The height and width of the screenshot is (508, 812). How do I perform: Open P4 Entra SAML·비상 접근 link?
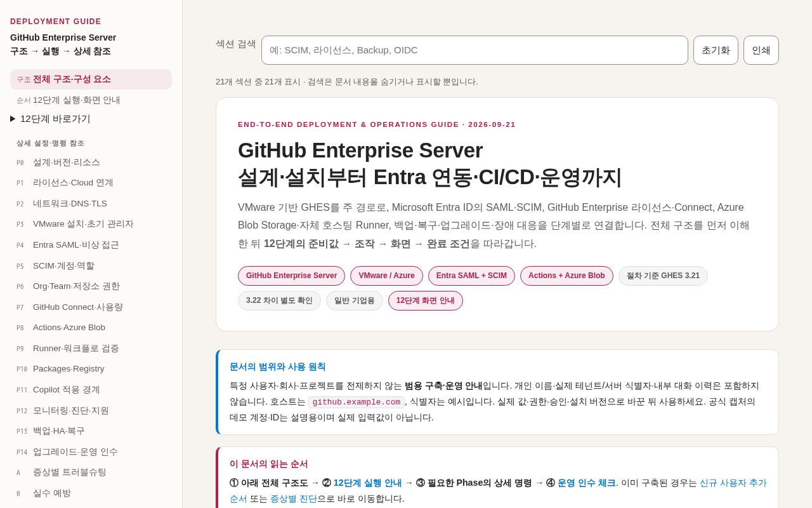(x=91, y=244)
